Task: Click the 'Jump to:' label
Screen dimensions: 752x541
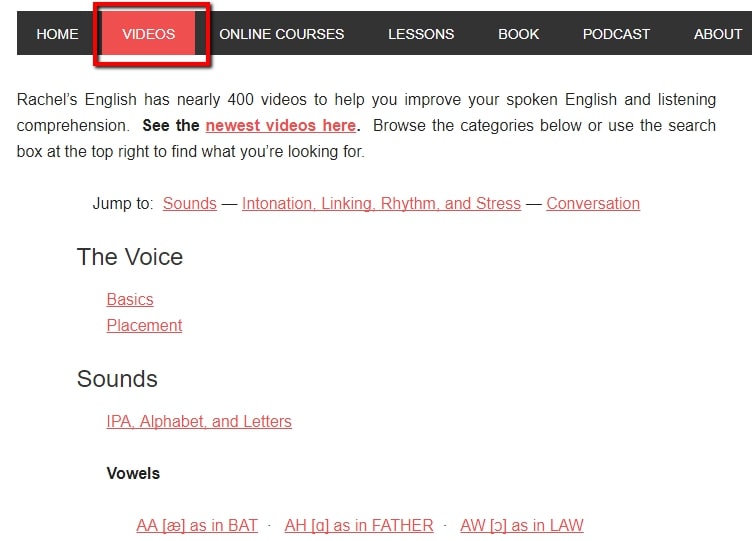Action: 123,203
